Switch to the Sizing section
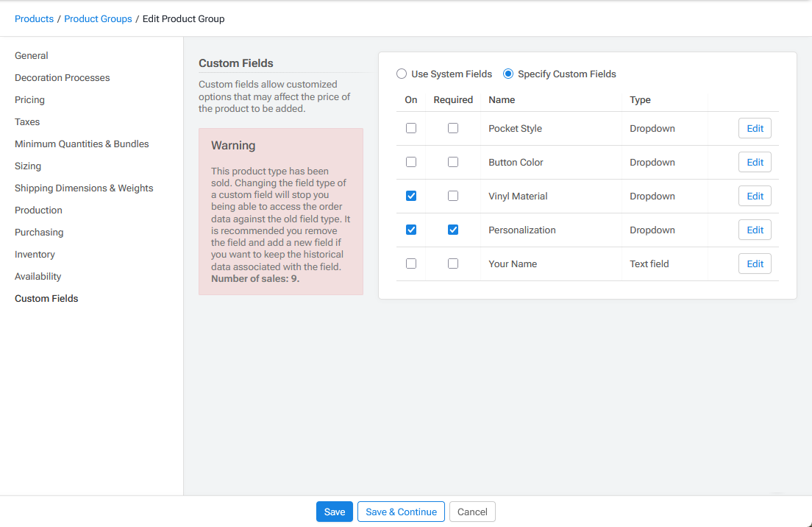The height and width of the screenshot is (527, 812). (x=27, y=166)
